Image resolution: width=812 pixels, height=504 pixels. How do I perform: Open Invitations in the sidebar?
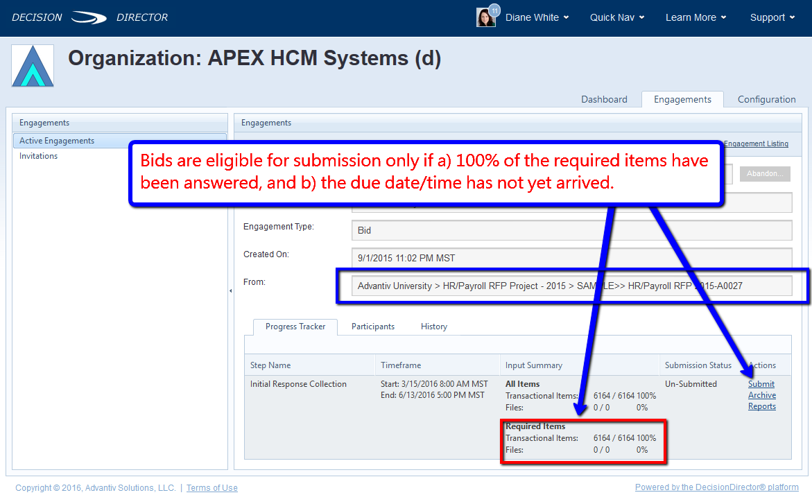coord(38,156)
